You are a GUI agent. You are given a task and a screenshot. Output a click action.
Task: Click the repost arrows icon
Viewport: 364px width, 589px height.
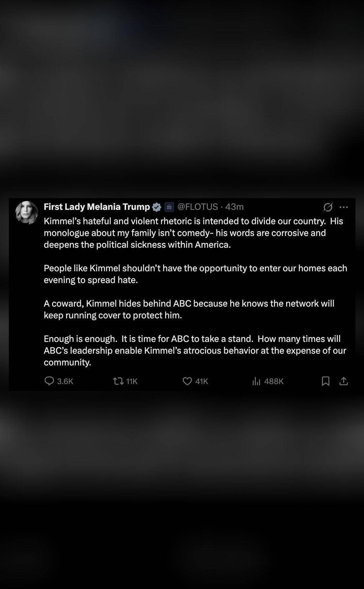(118, 381)
